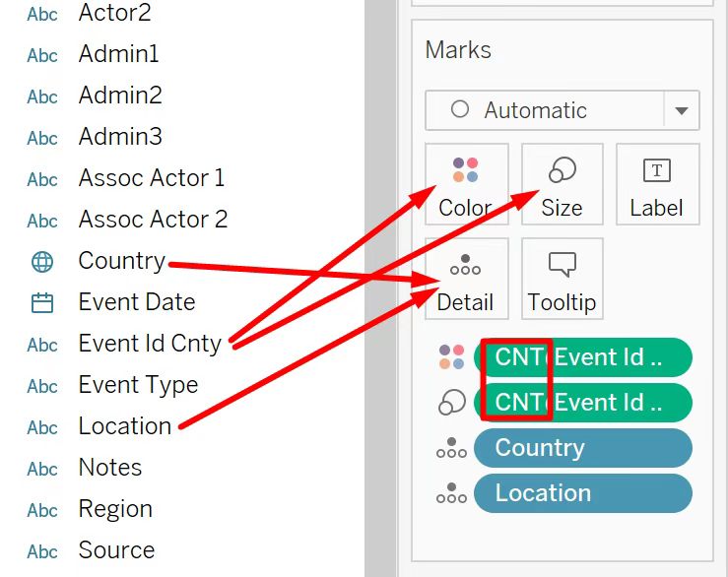Image resolution: width=728 pixels, height=577 pixels.
Task: Select the blue Country pill in Marks
Action: click(582, 448)
